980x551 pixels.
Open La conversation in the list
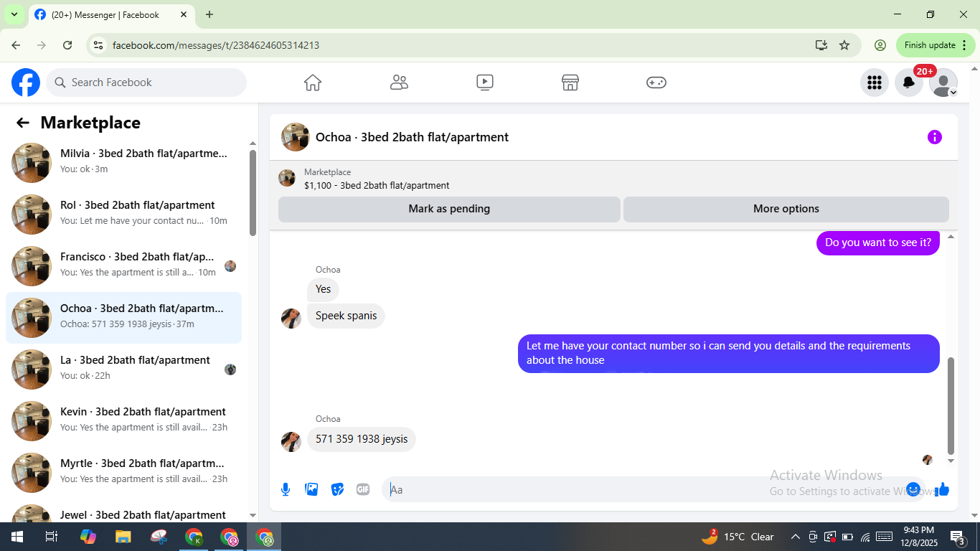[123, 369]
